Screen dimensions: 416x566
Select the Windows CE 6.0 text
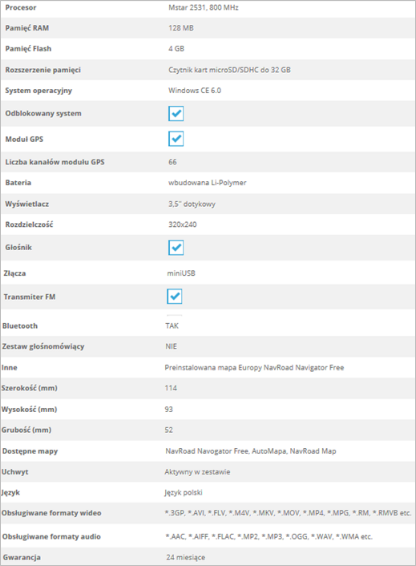[x=195, y=90]
